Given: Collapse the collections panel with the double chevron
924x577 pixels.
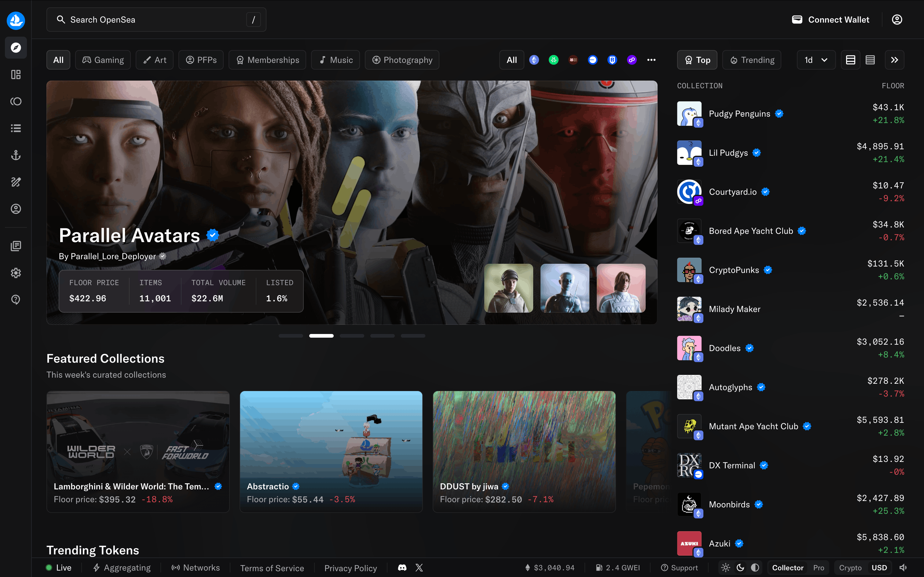Looking at the screenshot, I should click(894, 60).
